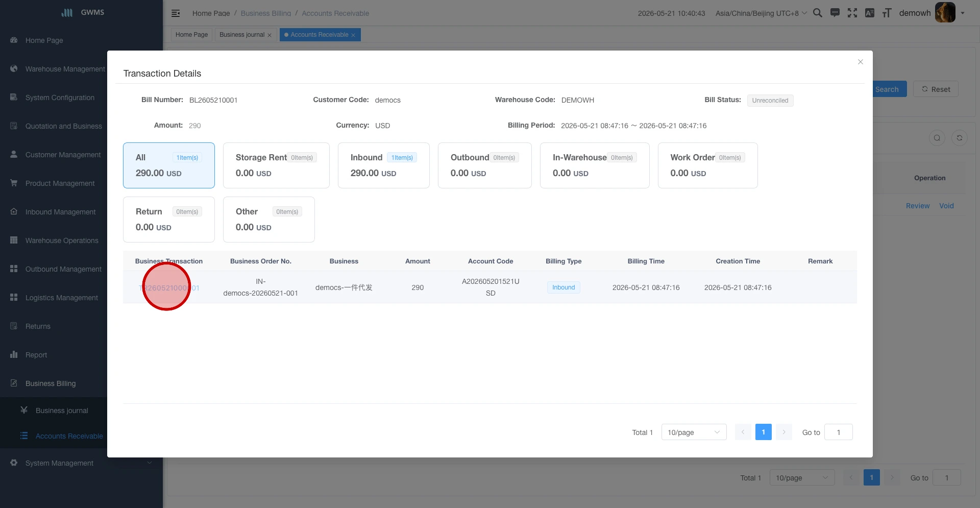Click Home Page breadcrumb link
Screen dimensions: 980x508
211,13
